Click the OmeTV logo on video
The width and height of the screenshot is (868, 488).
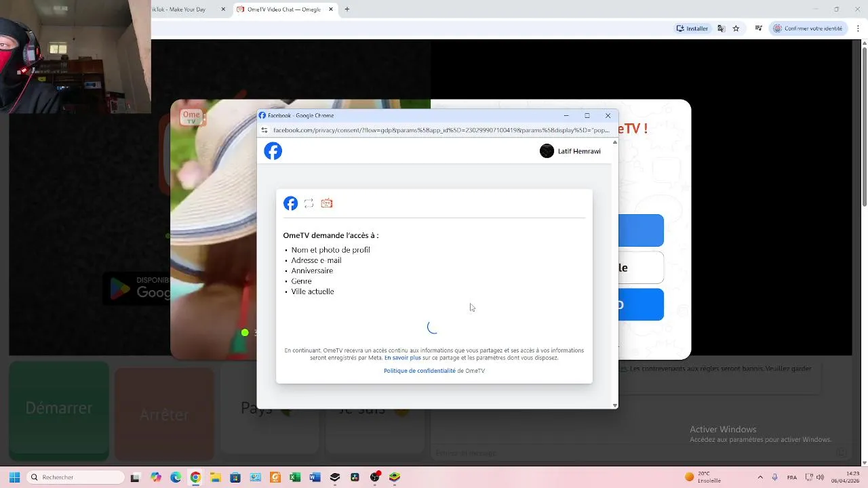(191, 117)
